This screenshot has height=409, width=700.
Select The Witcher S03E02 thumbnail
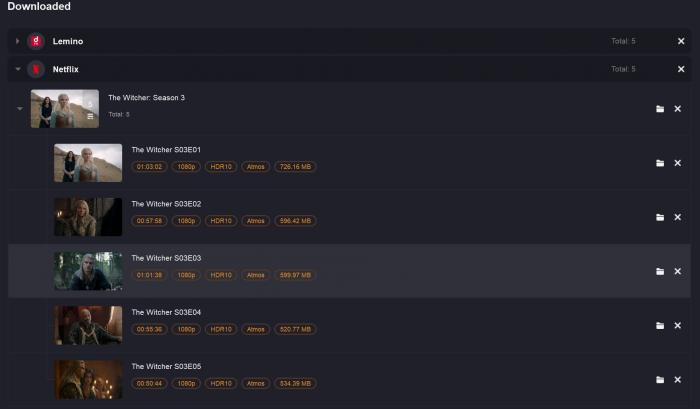(x=88, y=217)
